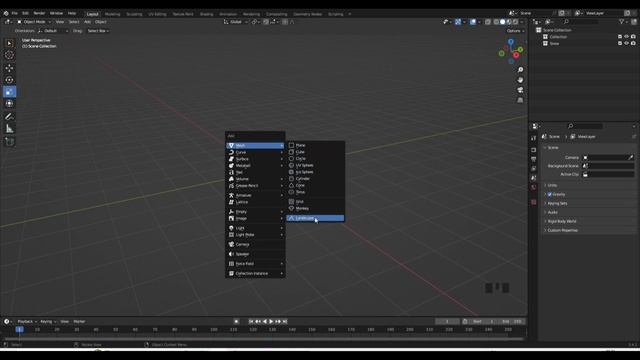640x360 pixels.
Task: Click the eyedropper next to the Camera field
Action: [631, 158]
